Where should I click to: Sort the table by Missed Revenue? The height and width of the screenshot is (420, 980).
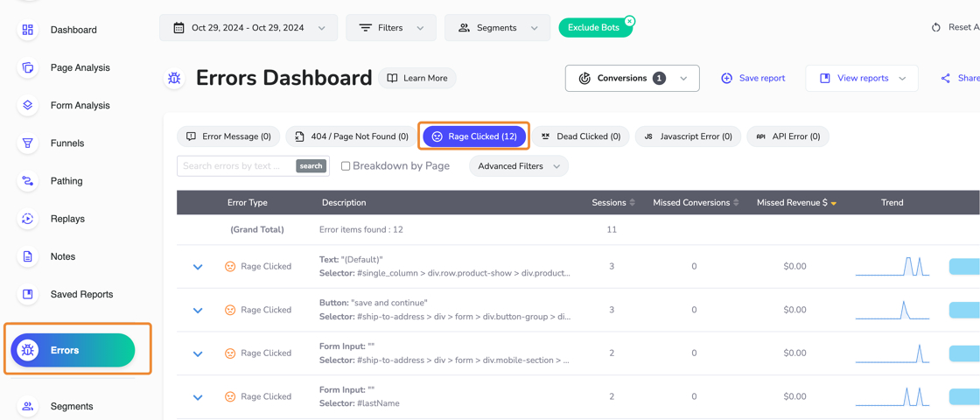(833, 203)
